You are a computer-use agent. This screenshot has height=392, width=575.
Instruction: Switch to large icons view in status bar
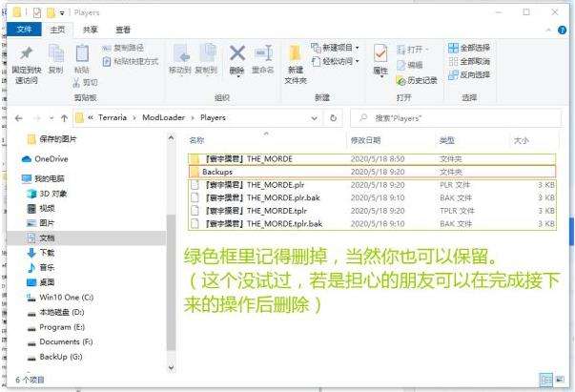(560, 380)
